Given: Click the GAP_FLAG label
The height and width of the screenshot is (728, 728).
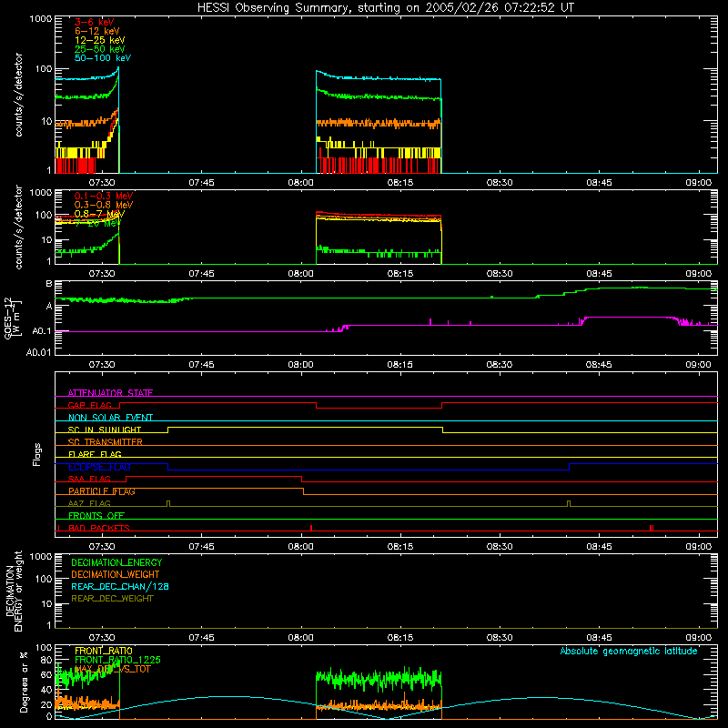Looking at the screenshot, I should (89, 405).
